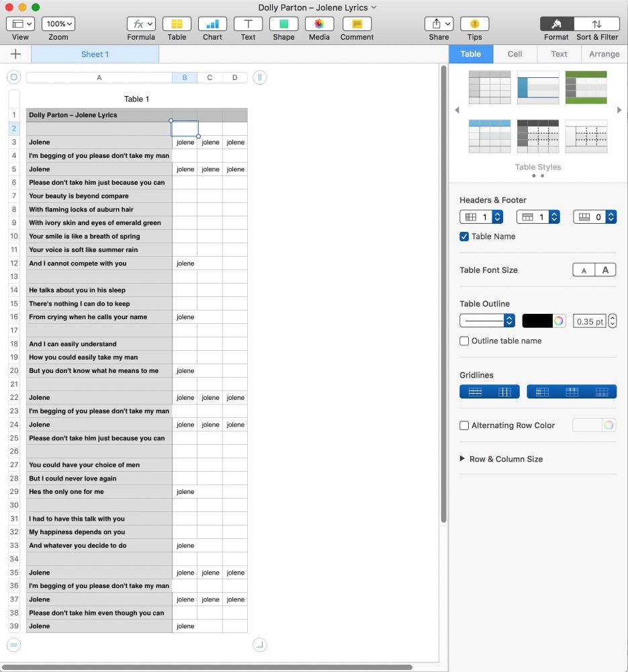628x672 pixels.
Task: Apply the green table style
Action: tap(586, 87)
